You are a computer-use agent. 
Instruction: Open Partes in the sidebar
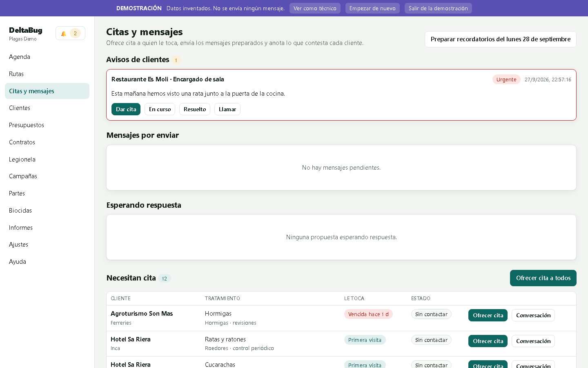(x=47, y=193)
